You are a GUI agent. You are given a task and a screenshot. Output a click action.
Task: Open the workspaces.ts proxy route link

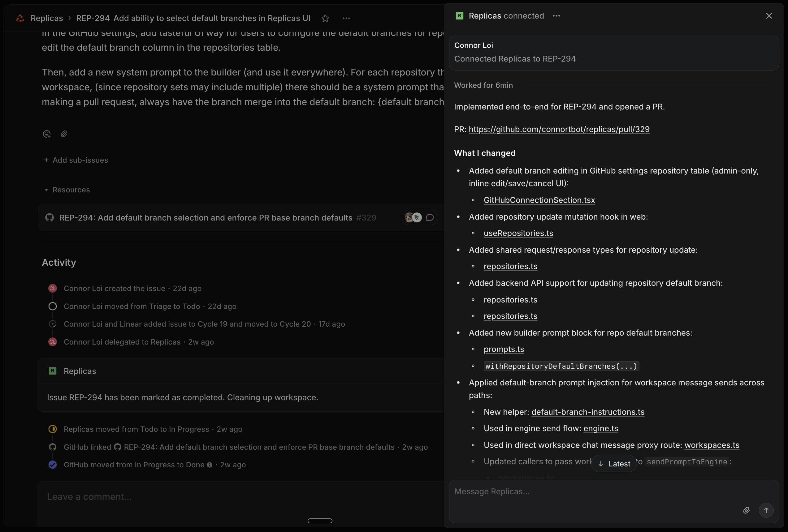(712, 445)
